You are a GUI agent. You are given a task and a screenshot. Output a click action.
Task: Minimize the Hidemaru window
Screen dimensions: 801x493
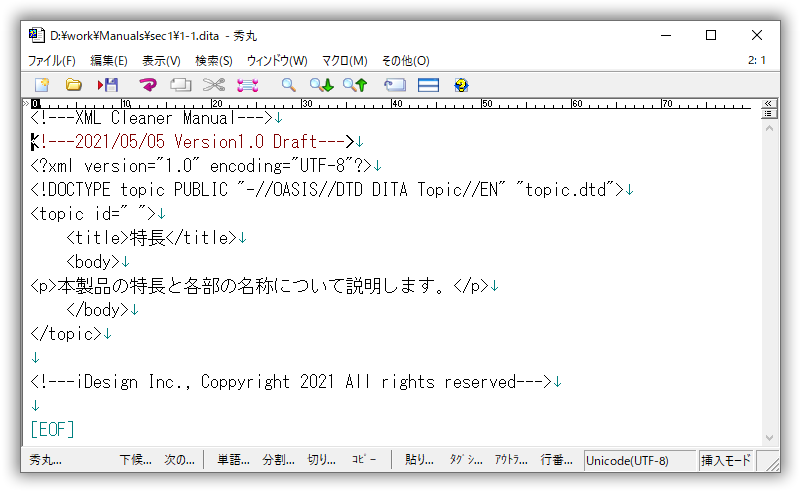(x=666, y=35)
